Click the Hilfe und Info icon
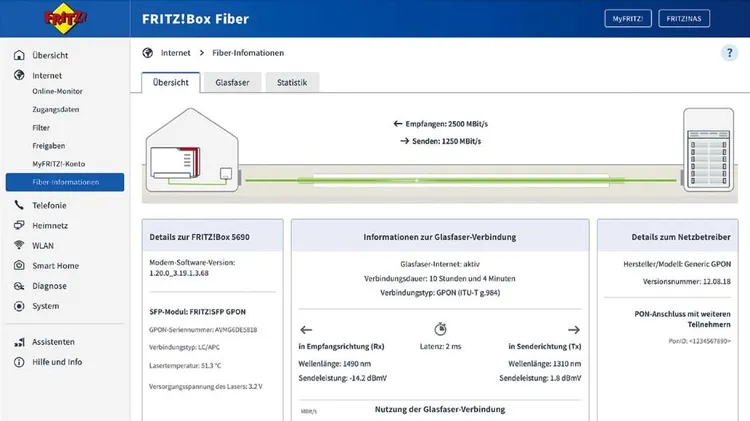The height and width of the screenshot is (421, 750). pyautogui.click(x=19, y=362)
